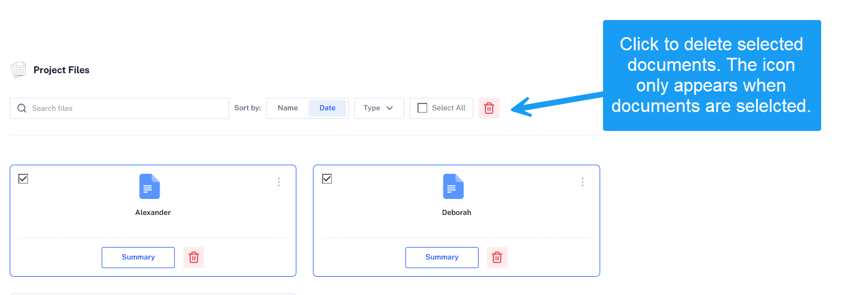
Task: Open the three-dot menu on Alexander card
Action: pyautogui.click(x=279, y=182)
